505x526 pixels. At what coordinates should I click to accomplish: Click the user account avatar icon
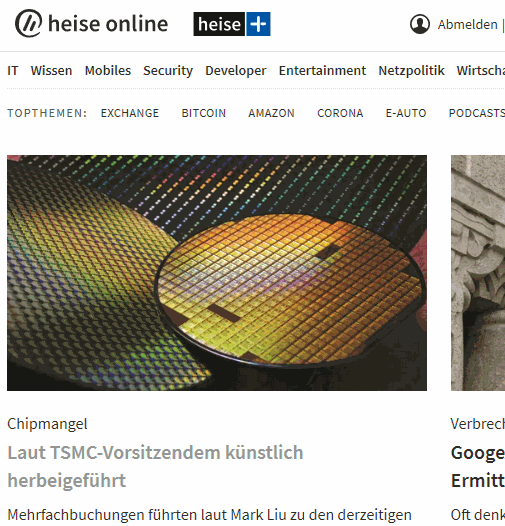[x=420, y=24]
